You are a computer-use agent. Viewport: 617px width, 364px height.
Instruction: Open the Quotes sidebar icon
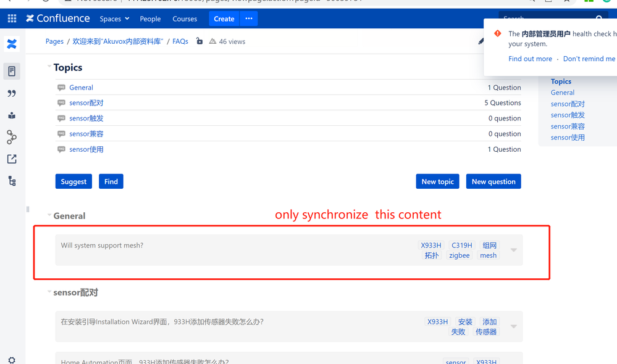coord(11,93)
